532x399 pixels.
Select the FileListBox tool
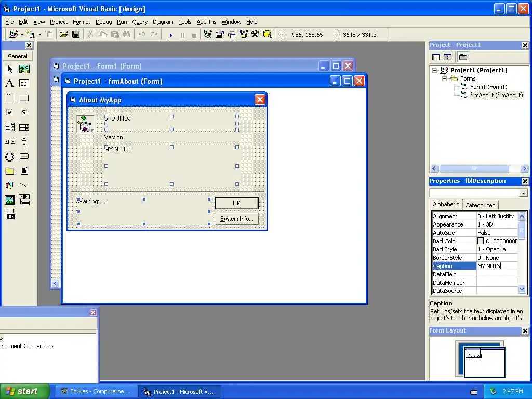pos(24,170)
